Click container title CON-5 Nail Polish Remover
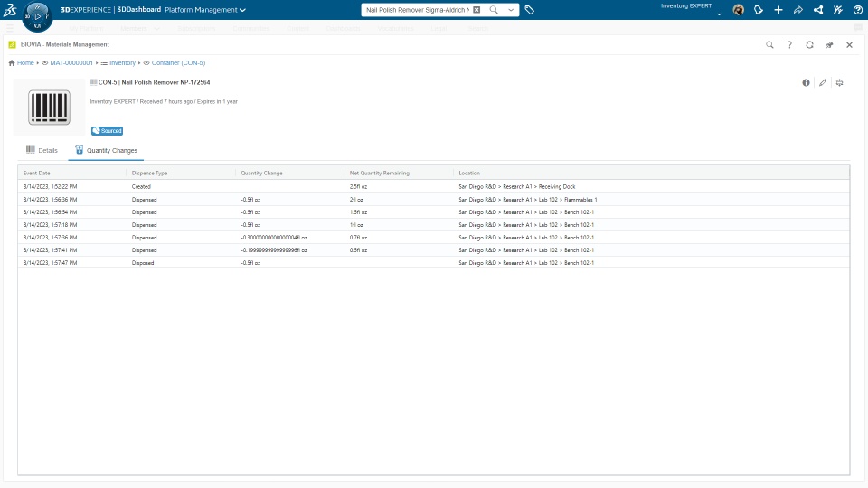Image resolution: width=868 pixels, height=488 pixels. point(154,82)
